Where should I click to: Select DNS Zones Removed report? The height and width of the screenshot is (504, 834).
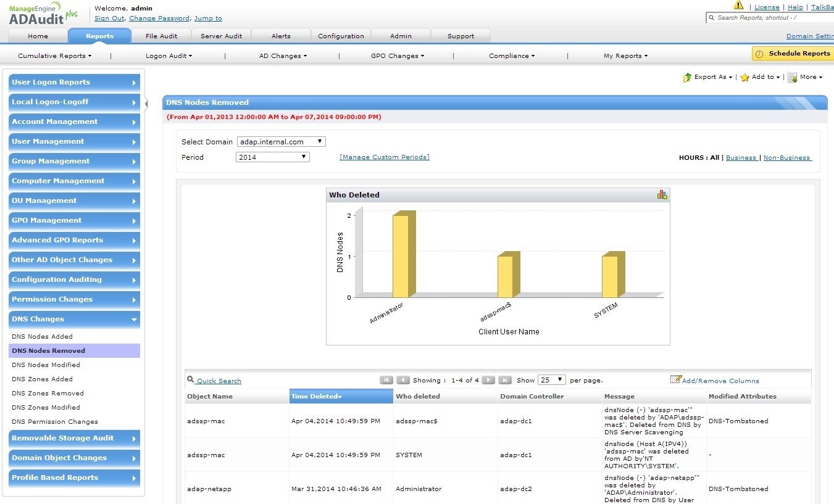(48, 394)
